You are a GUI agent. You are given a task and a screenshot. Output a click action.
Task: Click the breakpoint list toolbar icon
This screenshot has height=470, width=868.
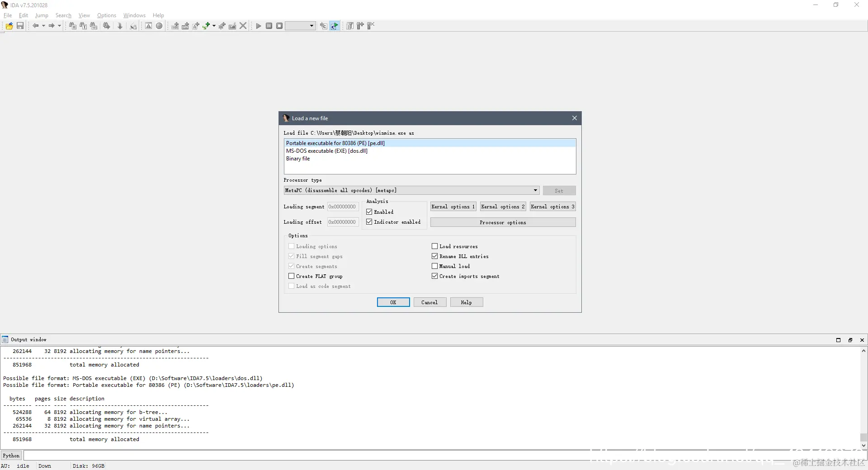point(350,26)
